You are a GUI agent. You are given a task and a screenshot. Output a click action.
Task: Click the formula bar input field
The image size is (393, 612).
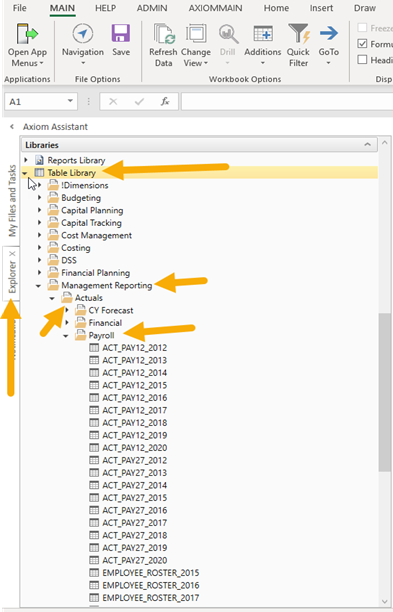point(286,102)
